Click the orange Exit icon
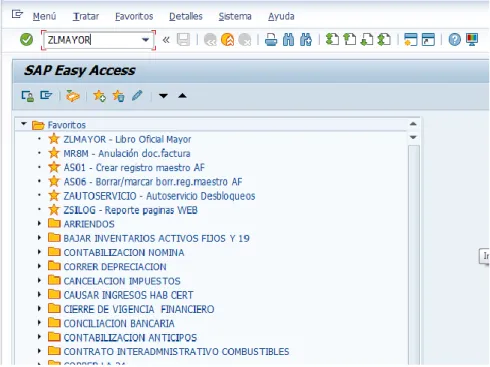The width and height of the screenshot is (490, 367). pyautogui.click(x=227, y=40)
